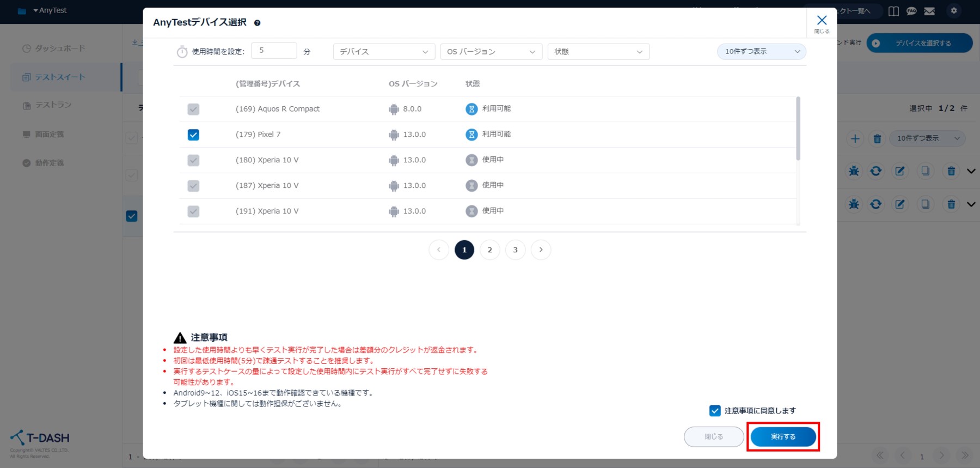Open the chat bubble icon in header
This screenshot has width=980, height=468.
point(911,11)
